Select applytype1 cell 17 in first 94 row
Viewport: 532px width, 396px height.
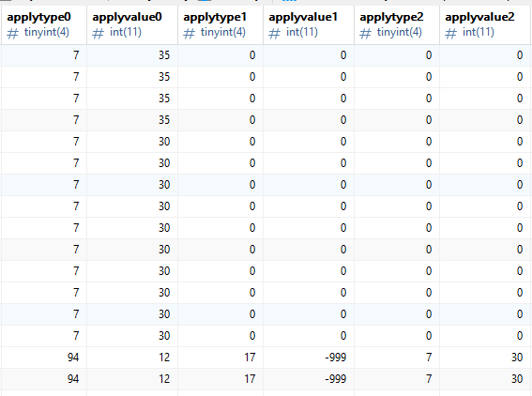pyautogui.click(x=220, y=358)
